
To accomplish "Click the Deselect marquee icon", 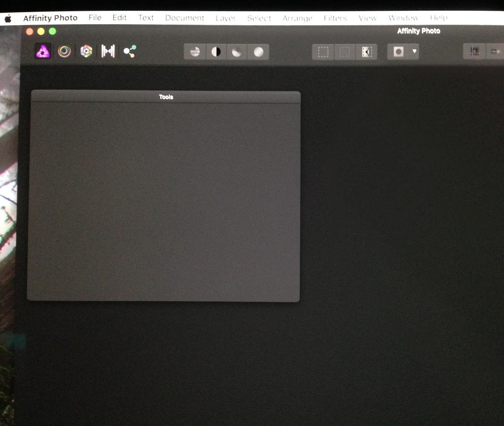I will pos(345,52).
